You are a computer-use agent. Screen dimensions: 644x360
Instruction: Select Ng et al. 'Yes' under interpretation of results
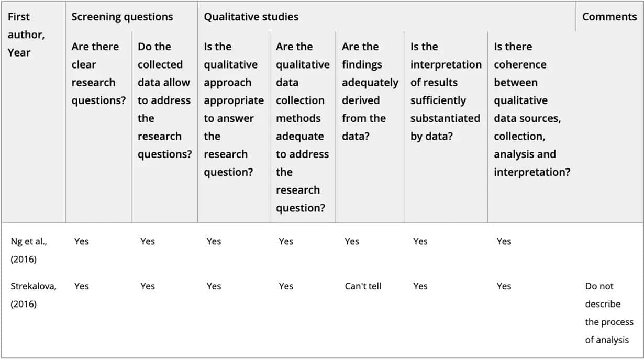[x=420, y=241]
